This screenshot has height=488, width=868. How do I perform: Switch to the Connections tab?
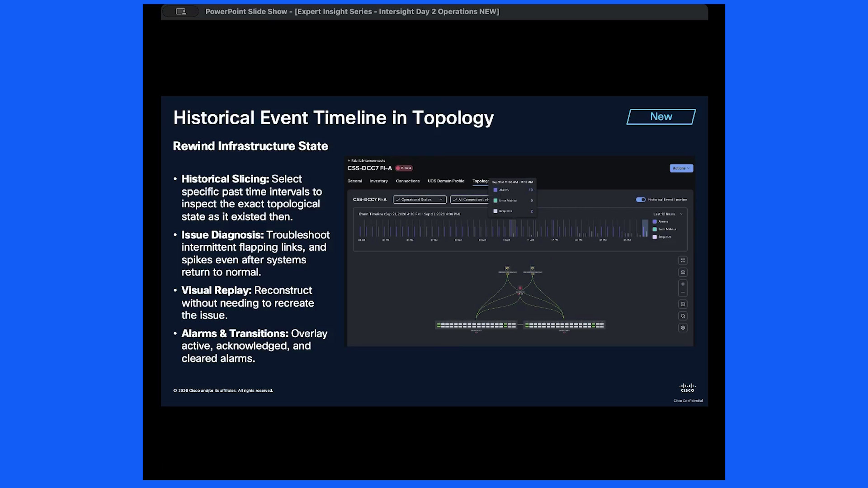click(x=408, y=181)
